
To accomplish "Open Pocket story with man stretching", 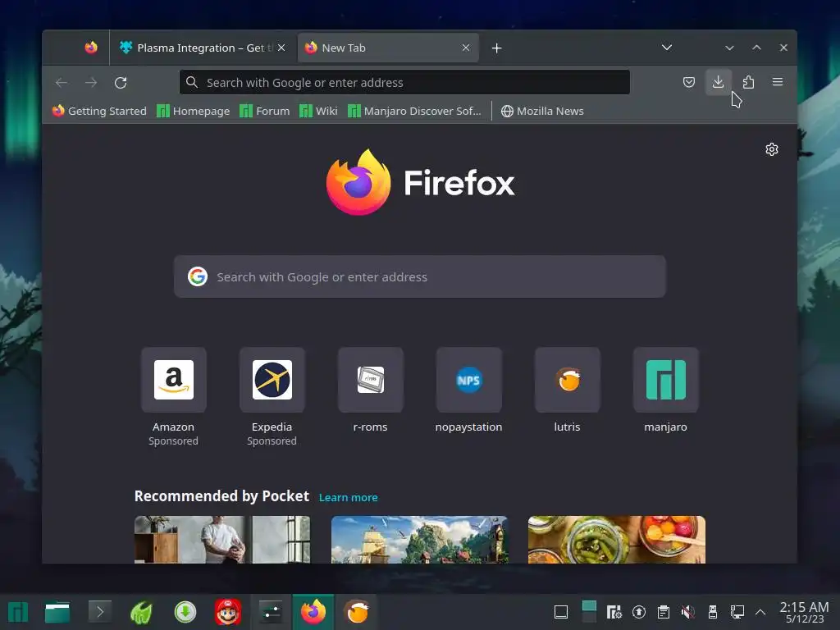I will click(222, 540).
